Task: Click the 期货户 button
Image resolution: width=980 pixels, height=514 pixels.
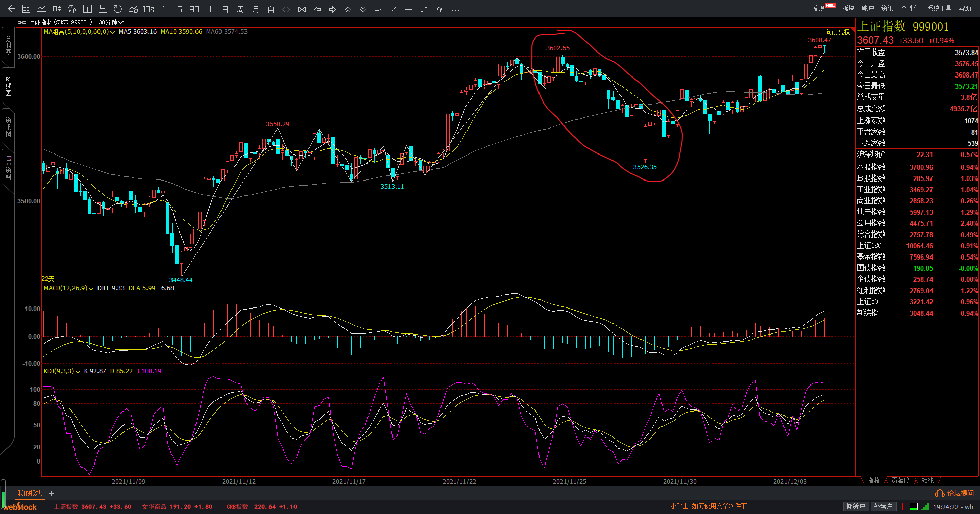Action: [855, 506]
